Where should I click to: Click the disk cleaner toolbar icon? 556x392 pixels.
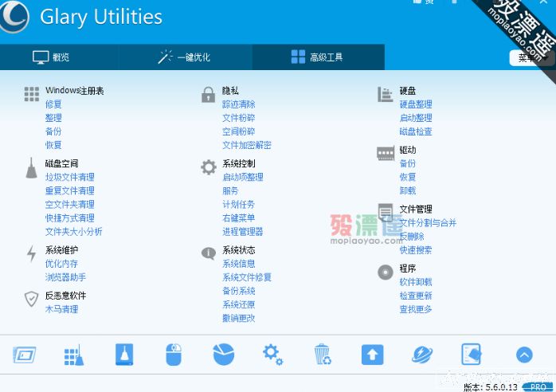pyautogui.click(x=124, y=355)
